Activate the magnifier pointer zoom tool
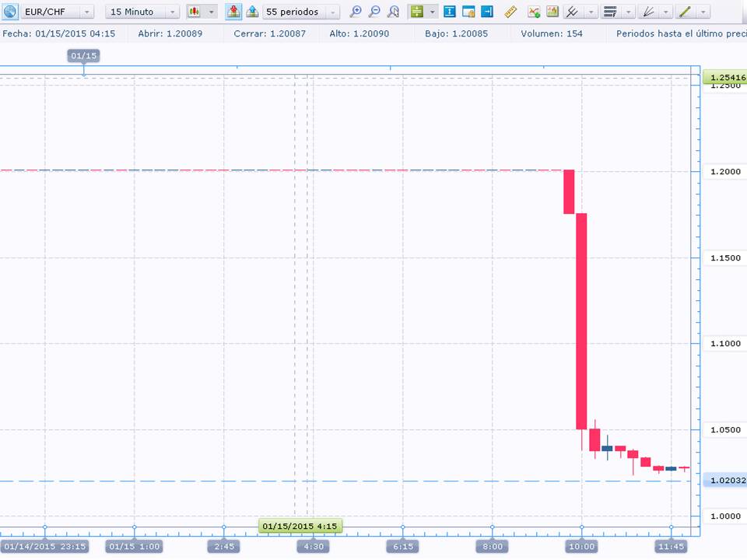 coord(393,12)
